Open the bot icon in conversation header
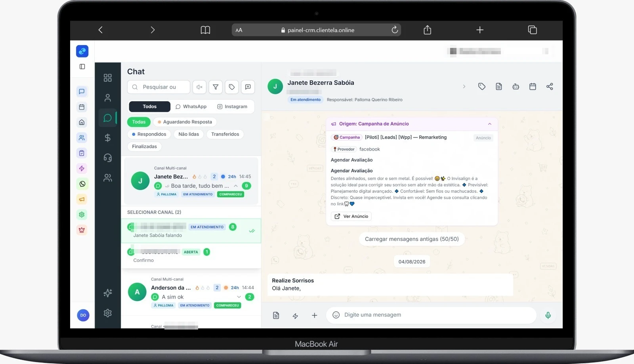Screen dimensions: 634x364 516,86
